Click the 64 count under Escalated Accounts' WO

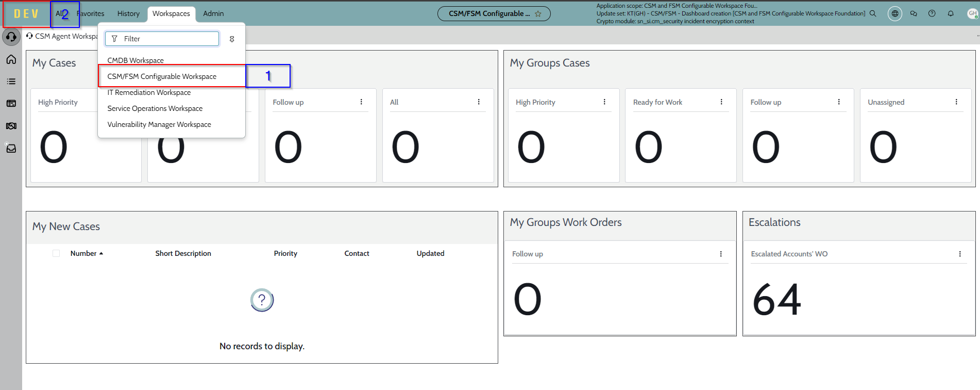(777, 300)
